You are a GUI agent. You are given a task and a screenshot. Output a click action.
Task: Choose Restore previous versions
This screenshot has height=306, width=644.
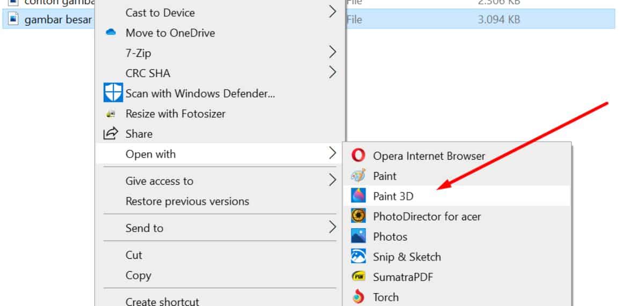click(187, 201)
